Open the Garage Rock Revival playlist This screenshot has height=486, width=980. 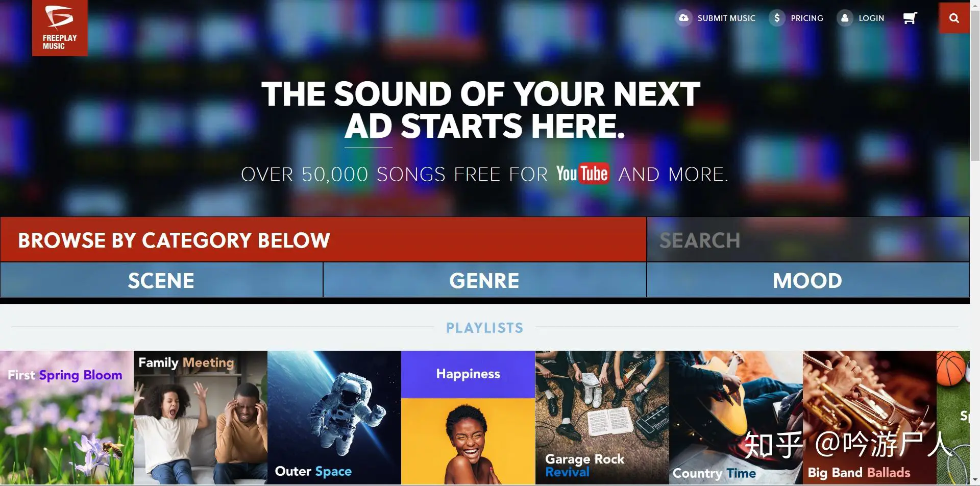pyautogui.click(x=602, y=418)
